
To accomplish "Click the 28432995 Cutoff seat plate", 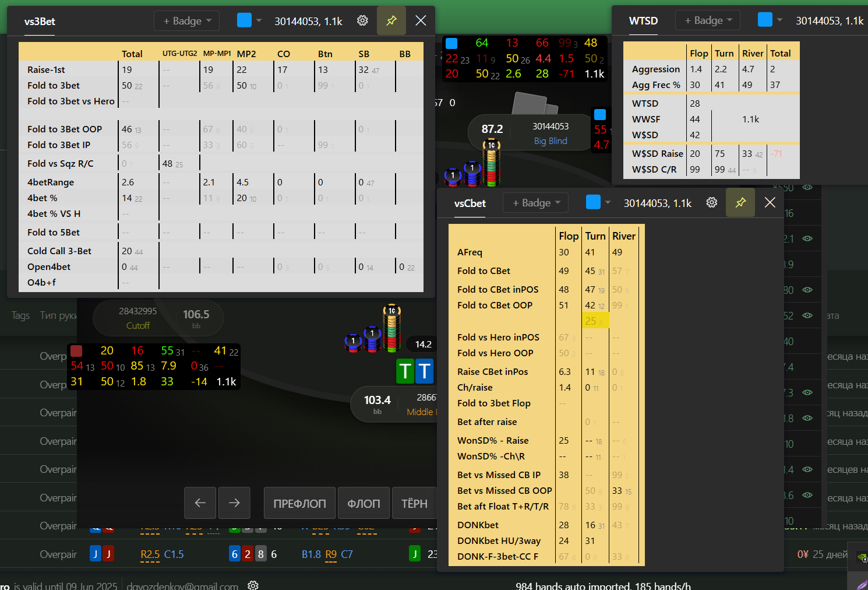I will tap(158, 318).
